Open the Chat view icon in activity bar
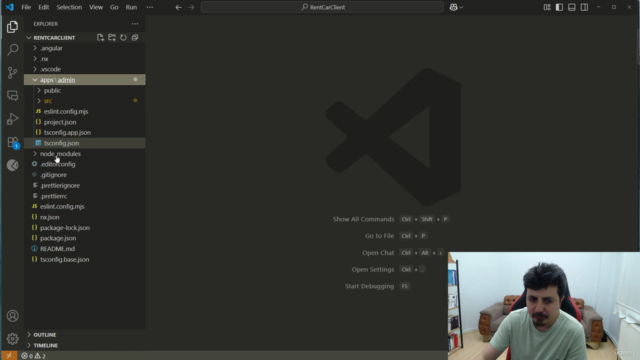Image resolution: width=640 pixels, height=360 pixels. point(12,96)
